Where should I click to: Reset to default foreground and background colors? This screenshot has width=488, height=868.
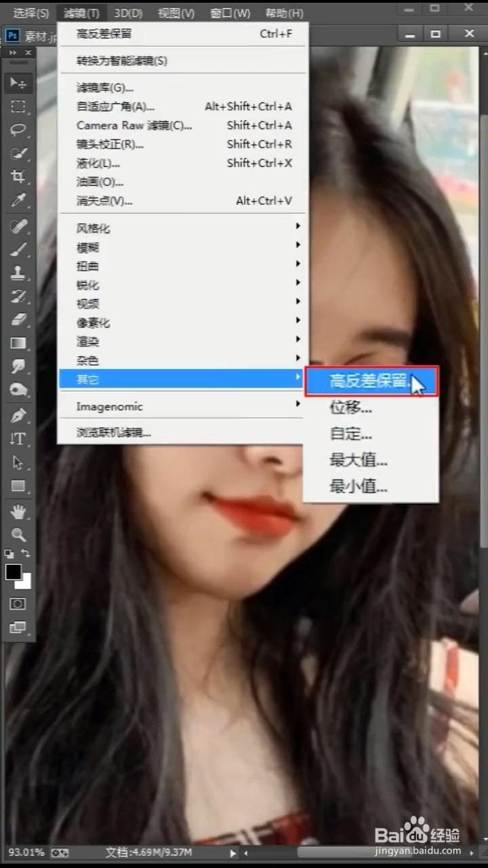point(9,553)
